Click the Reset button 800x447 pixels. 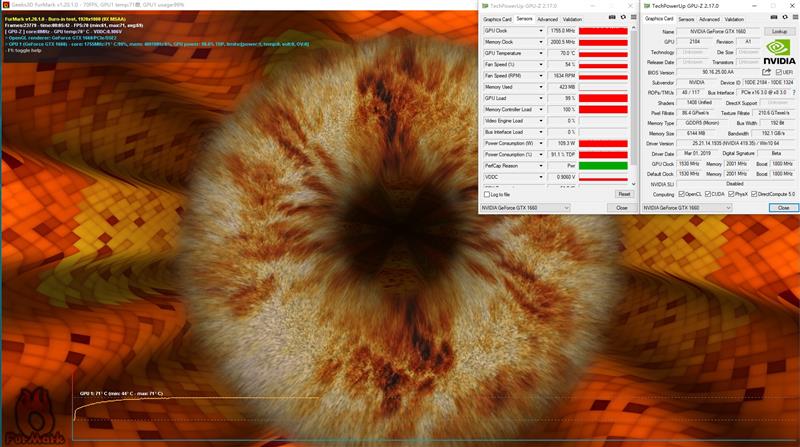624,194
